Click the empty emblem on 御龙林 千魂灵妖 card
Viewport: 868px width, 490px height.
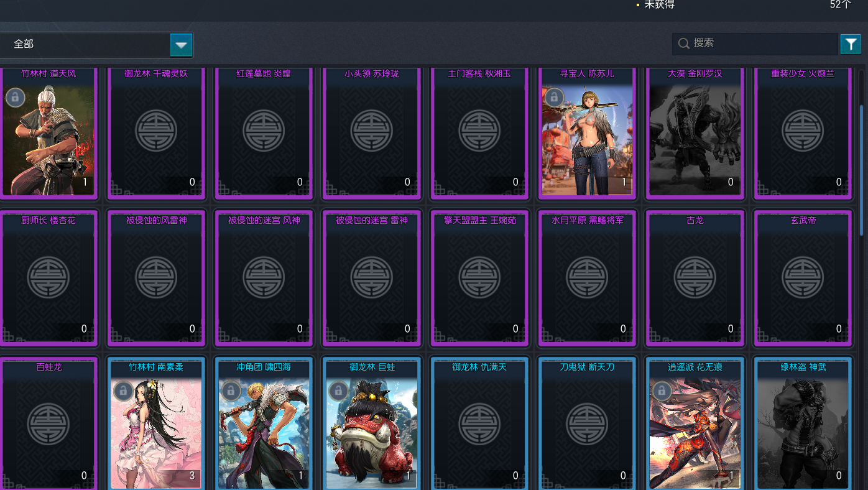[156, 131]
